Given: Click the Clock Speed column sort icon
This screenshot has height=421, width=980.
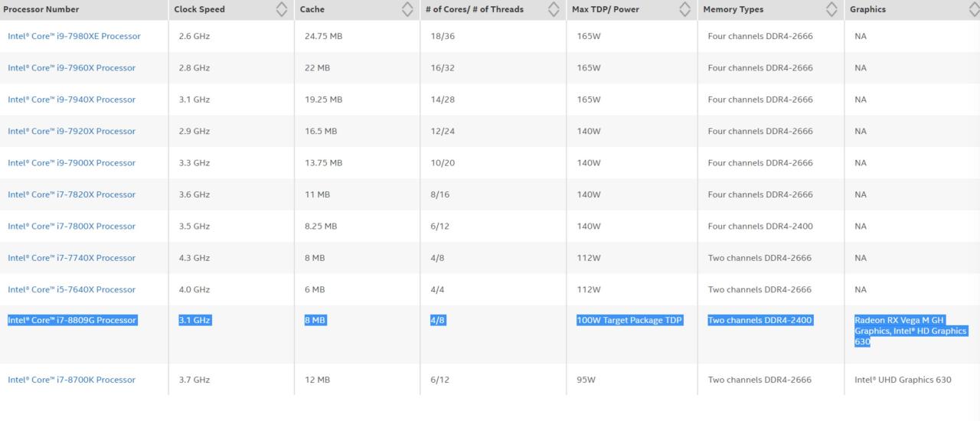Looking at the screenshot, I should pyautogui.click(x=282, y=10).
